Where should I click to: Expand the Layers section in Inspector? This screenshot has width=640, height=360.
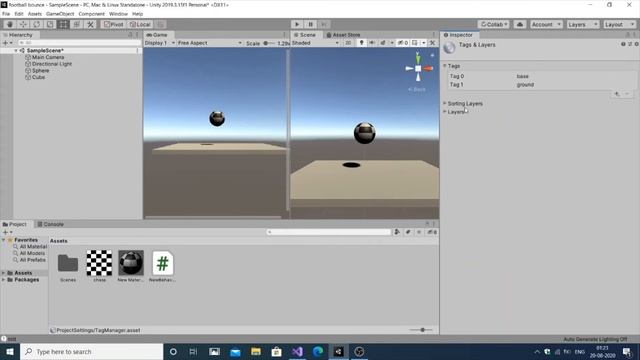[x=445, y=112]
